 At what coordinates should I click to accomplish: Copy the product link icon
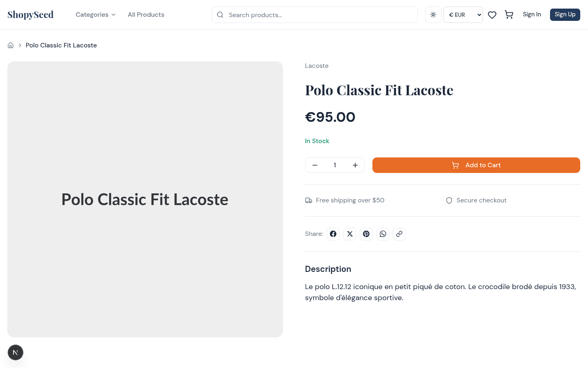coord(399,233)
